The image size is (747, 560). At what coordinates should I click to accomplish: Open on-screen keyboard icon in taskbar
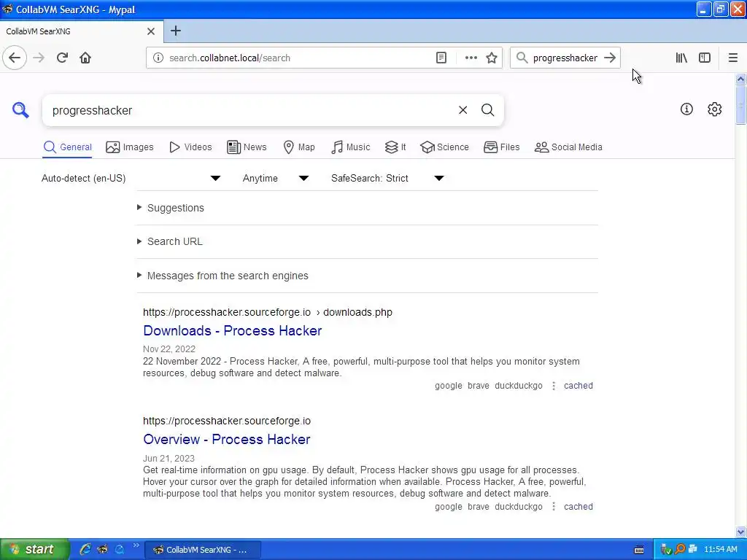pyautogui.click(x=639, y=550)
